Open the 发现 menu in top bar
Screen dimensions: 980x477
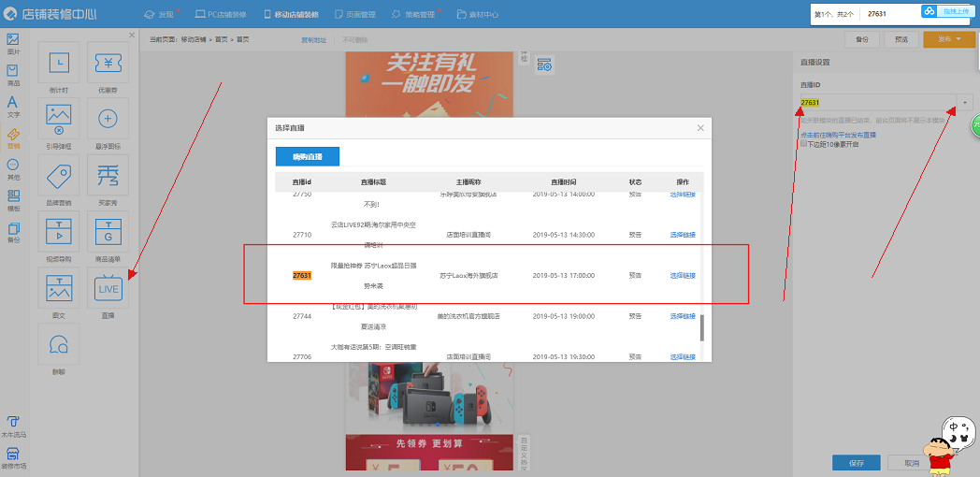tap(161, 14)
